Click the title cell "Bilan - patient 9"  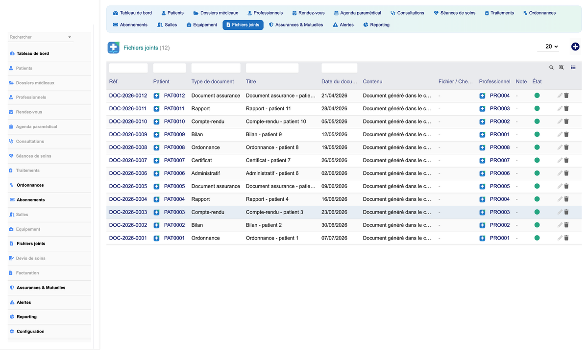click(264, 134)
